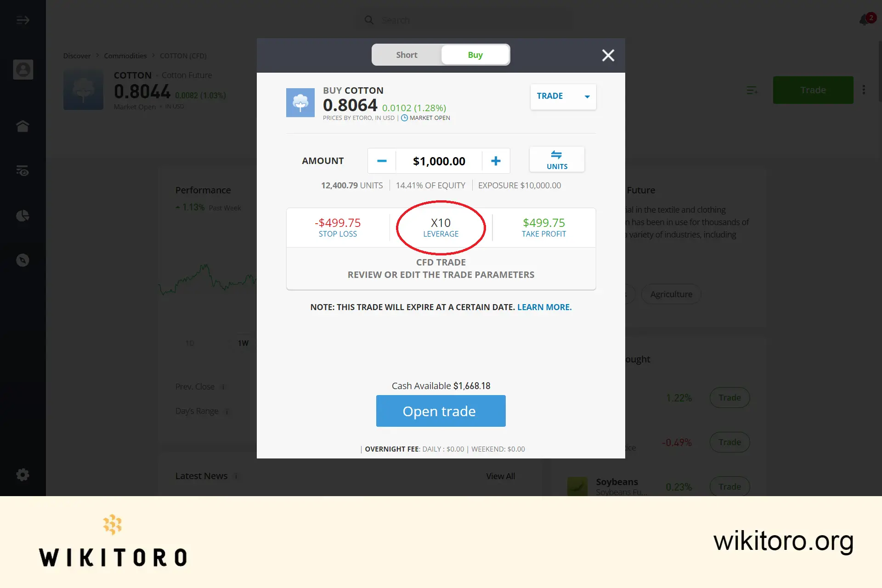
Task: Toggle amount to Units display
Action: click(557, 159)
